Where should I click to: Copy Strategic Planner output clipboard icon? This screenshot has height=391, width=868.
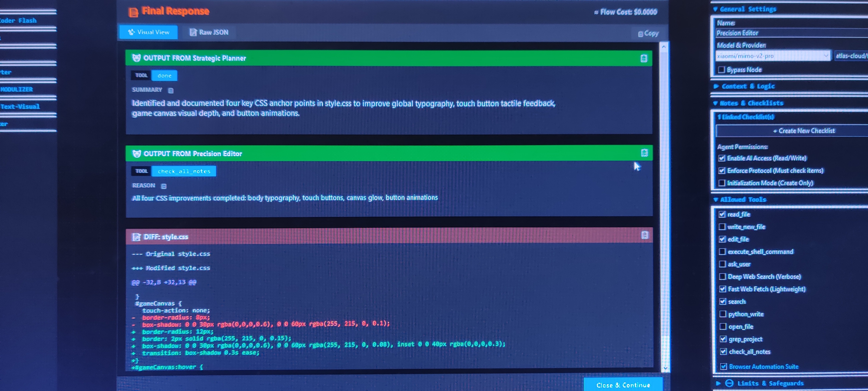[x=644, y=58]
